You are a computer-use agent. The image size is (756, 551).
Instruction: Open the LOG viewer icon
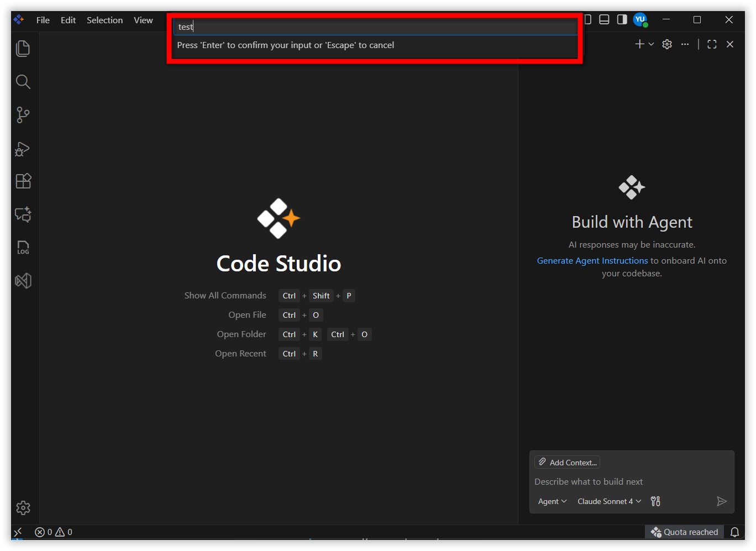pos(23,248)
